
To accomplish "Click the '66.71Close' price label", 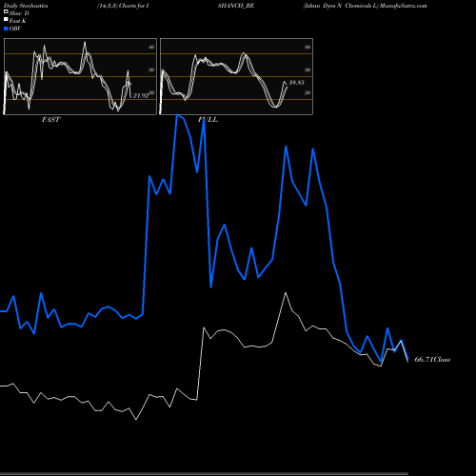I will pyautogui.click(x=432, y=360).
